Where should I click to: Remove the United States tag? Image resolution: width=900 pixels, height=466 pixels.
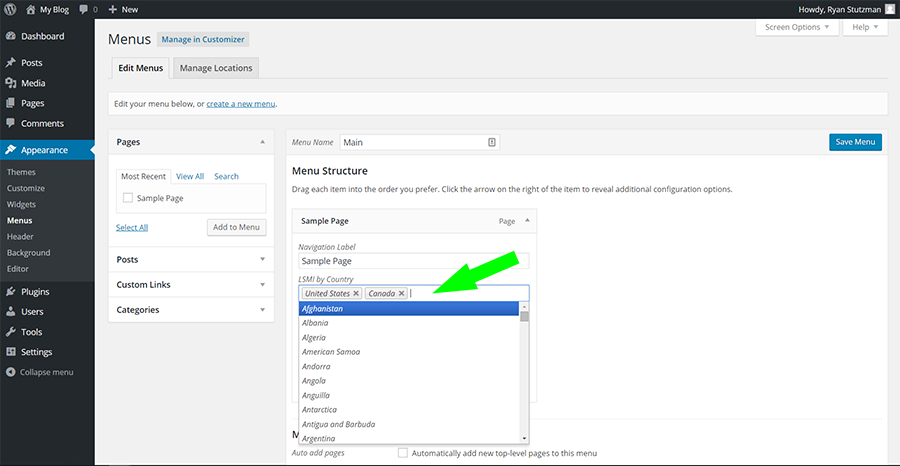click(356, 293)
